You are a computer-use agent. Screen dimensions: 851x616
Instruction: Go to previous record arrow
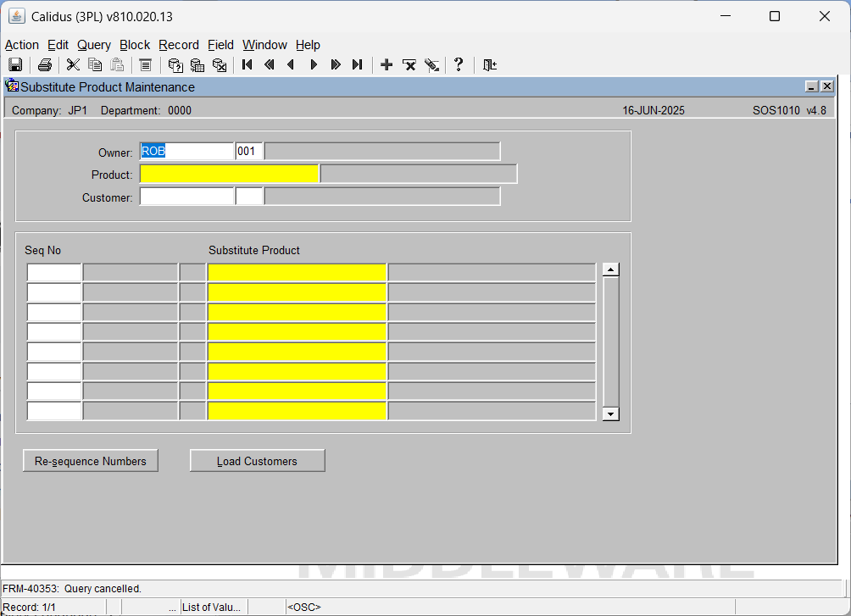[x=291, y=65]
